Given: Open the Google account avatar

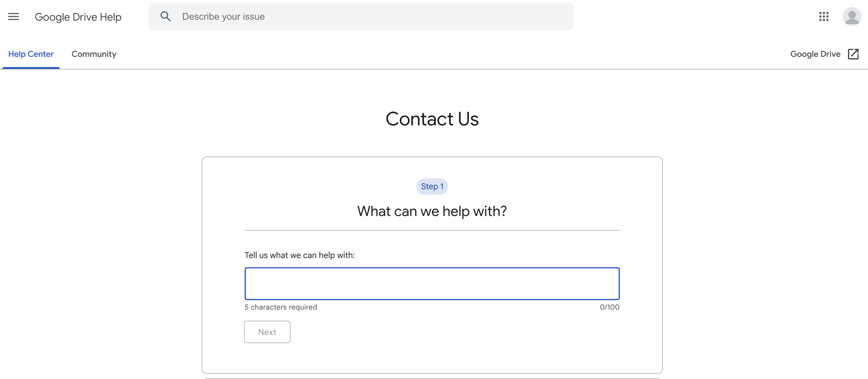Looking at the screenshot, I should [x=852, y=16].
